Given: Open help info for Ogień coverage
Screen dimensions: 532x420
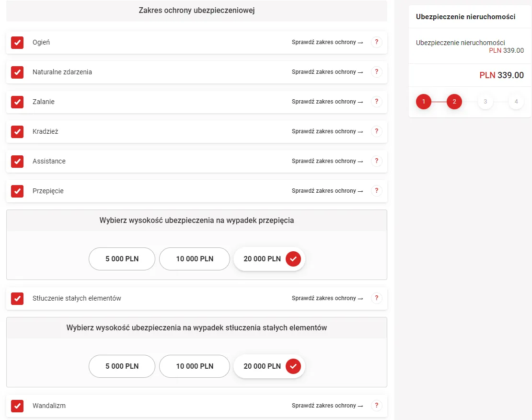Looking at the screenshot, I should [377, 42].
